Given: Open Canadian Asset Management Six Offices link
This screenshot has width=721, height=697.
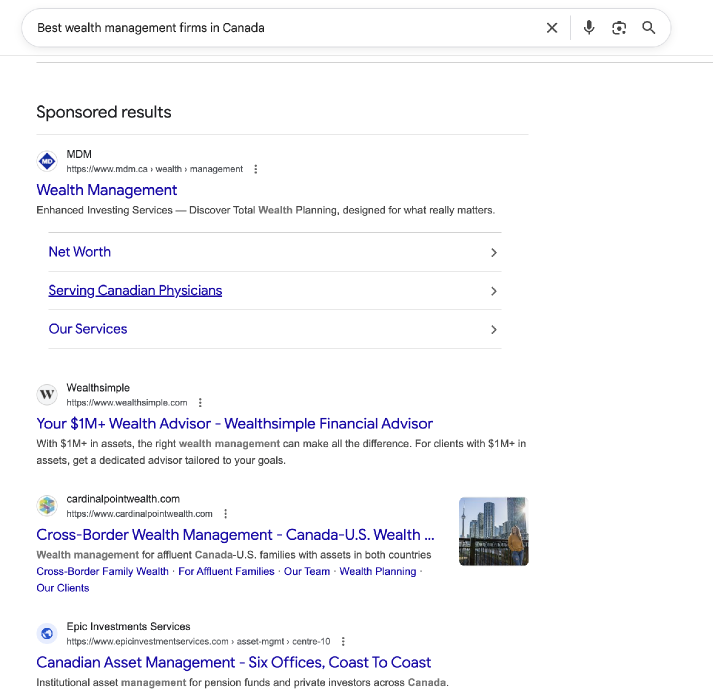Looking at the screenshot, I should (x=234, y=663).
